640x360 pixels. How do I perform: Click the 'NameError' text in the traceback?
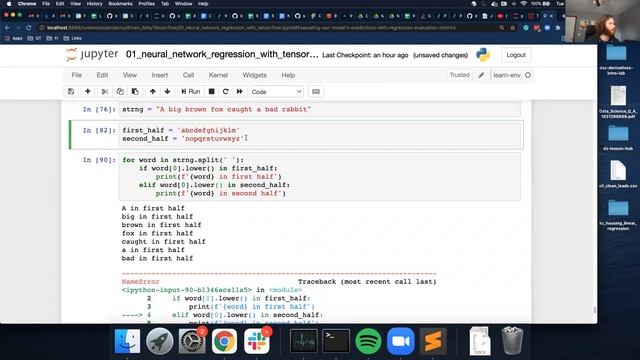(x=140, y=282)
